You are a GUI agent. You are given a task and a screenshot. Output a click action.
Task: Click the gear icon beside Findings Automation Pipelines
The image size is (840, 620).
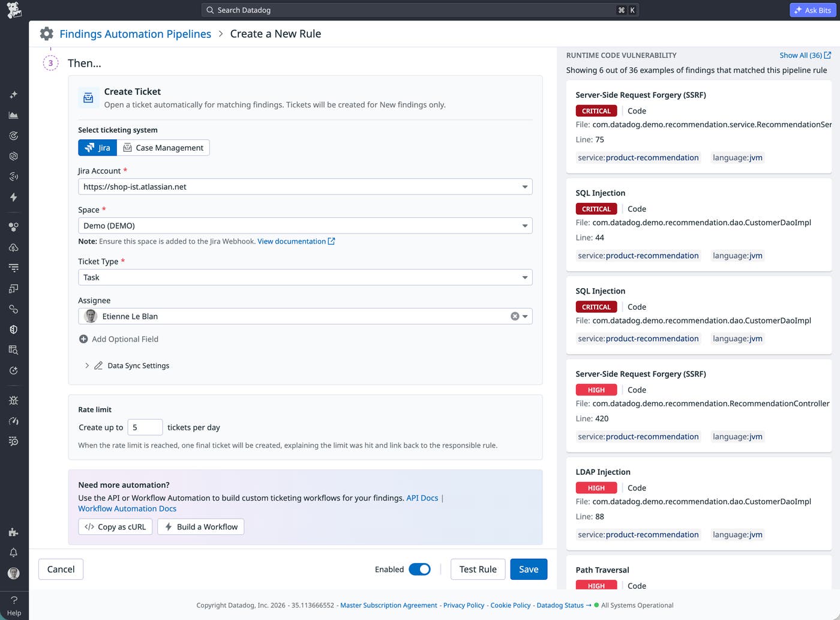[47, 34]
